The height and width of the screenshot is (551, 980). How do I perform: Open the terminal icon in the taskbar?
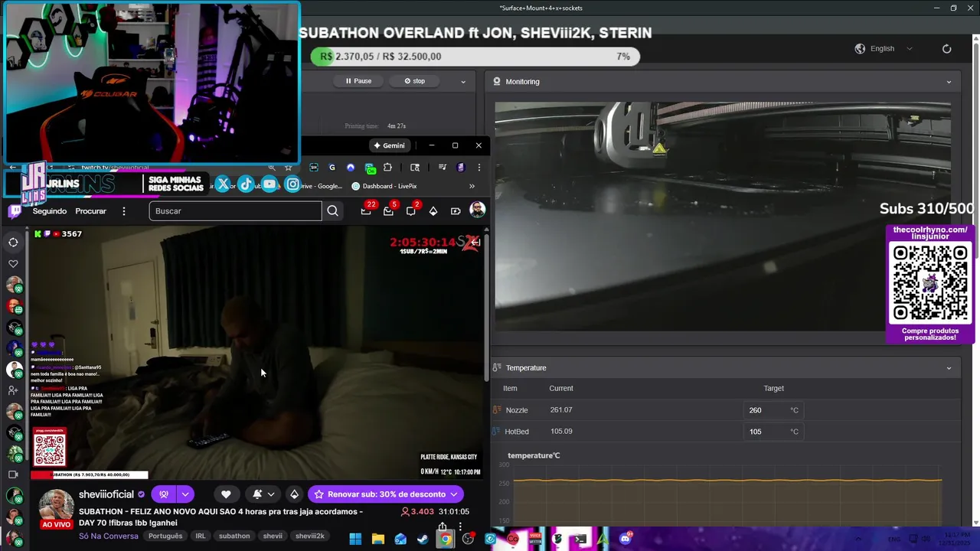tap(580, 539)
